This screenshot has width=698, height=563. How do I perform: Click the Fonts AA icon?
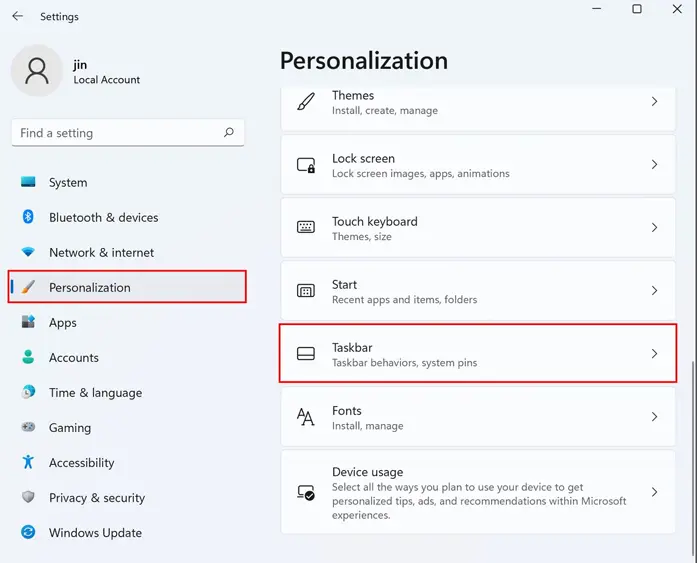[306, 417]
